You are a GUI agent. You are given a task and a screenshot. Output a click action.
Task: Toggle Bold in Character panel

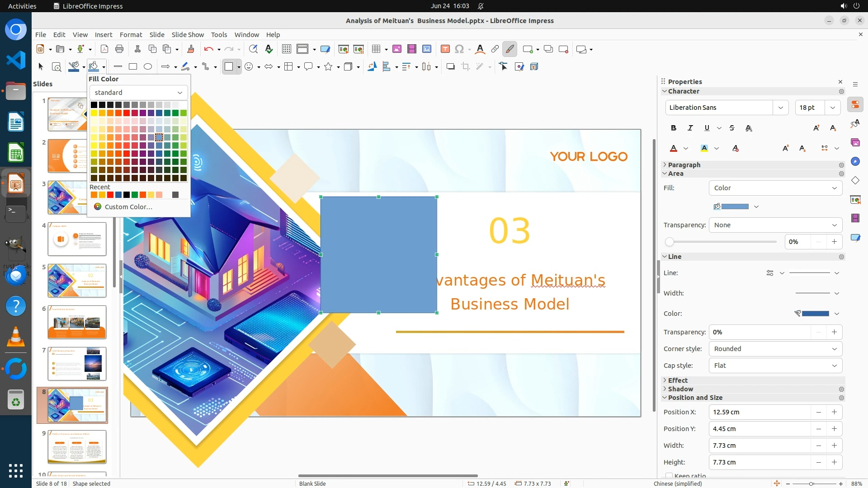pos(674,128)
